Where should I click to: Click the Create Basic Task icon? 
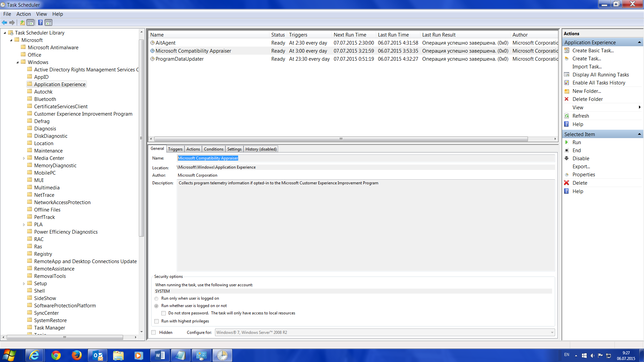tap(567, 50)
